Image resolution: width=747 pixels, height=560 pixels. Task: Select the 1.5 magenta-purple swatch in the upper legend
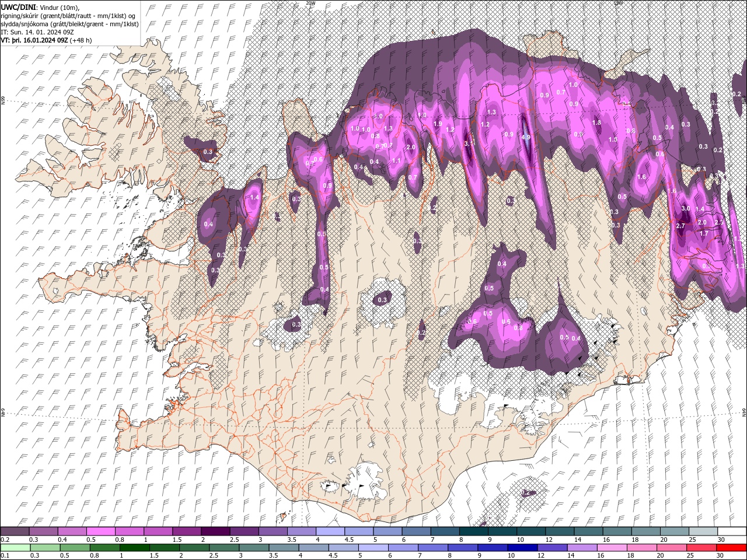click(187, 531)
